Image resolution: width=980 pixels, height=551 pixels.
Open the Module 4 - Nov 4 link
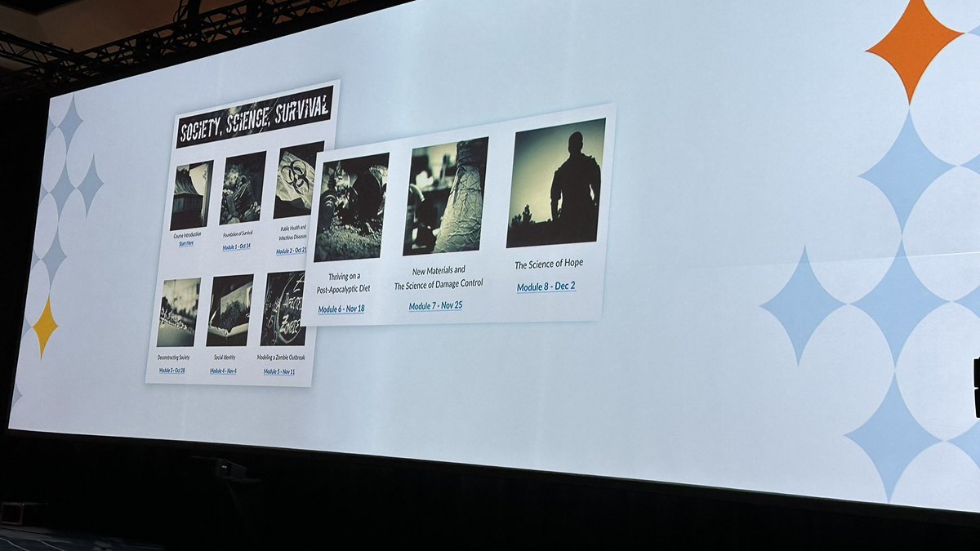pos(223,371)
